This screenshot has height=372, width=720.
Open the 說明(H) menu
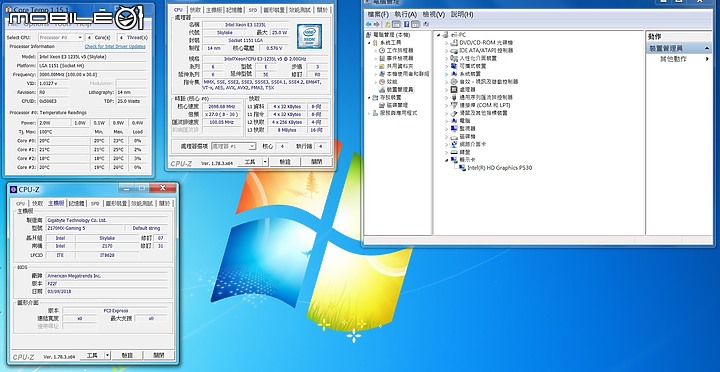(462, 15)
